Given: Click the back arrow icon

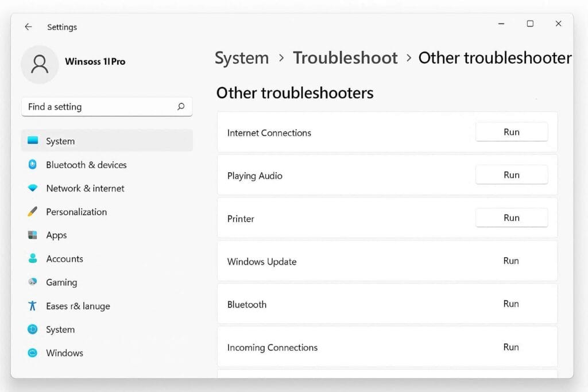Looking at the screenshot, I should 28,27.
